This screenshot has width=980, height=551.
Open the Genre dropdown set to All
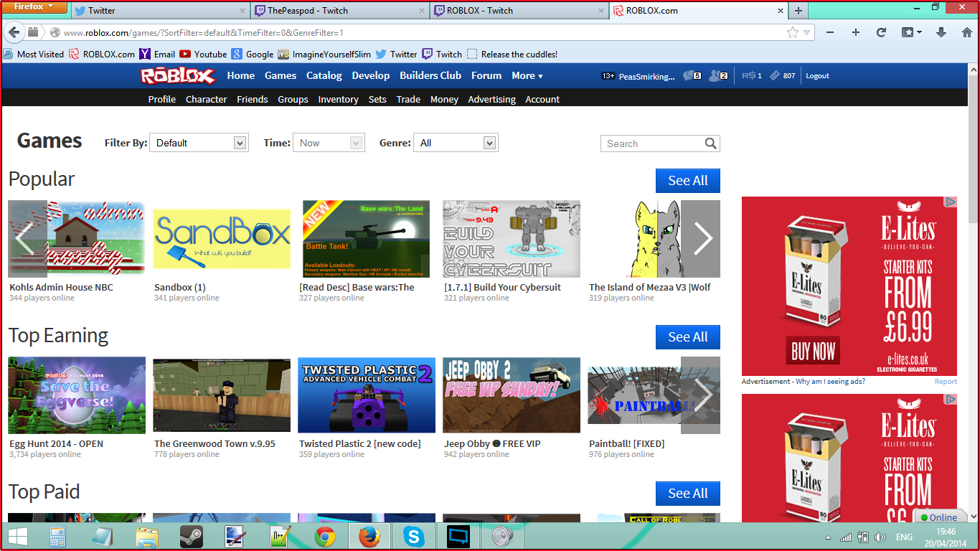tap(456, 143)
